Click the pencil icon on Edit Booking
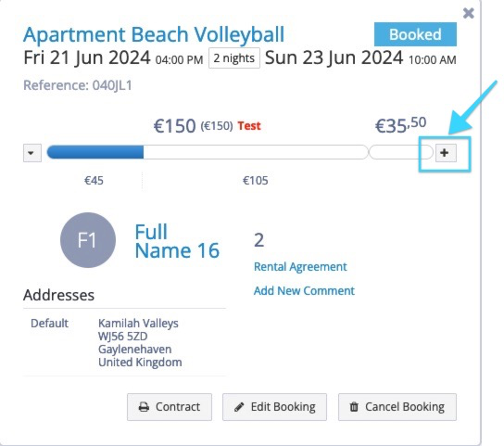504x446 pixels. pyautogui.click(x=239, y=407)
